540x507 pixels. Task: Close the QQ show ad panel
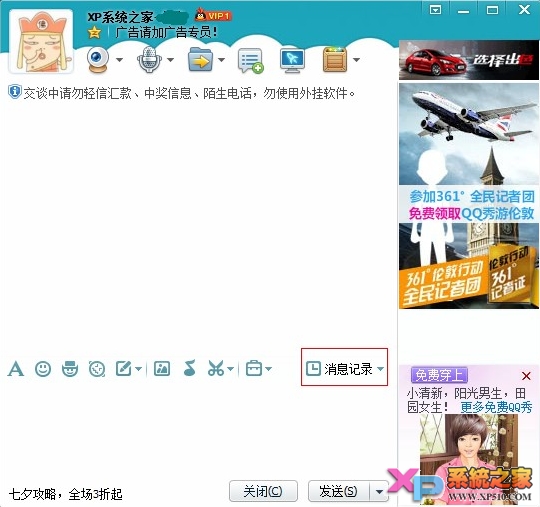pyautogui.click(x=526, y=376)
